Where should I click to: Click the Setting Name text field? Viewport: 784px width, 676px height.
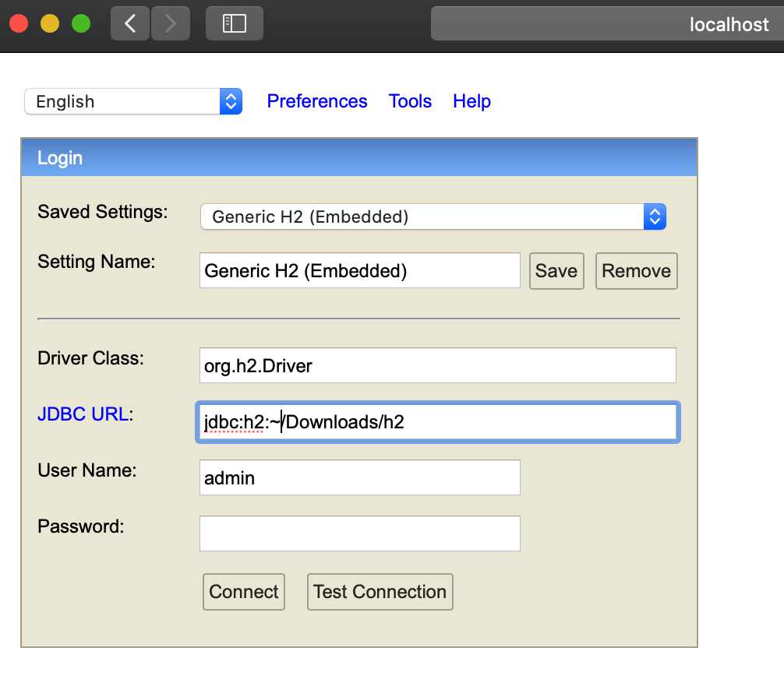360,270
